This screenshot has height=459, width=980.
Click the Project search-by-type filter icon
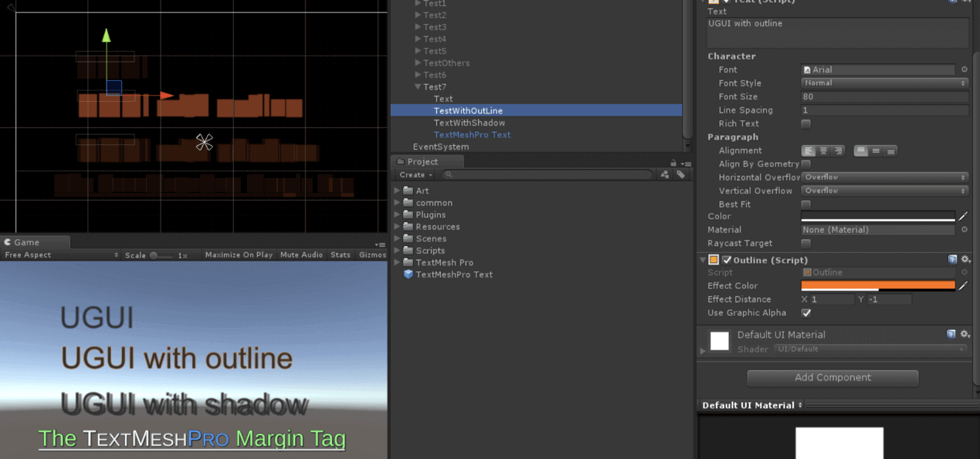tap(664, 175)
